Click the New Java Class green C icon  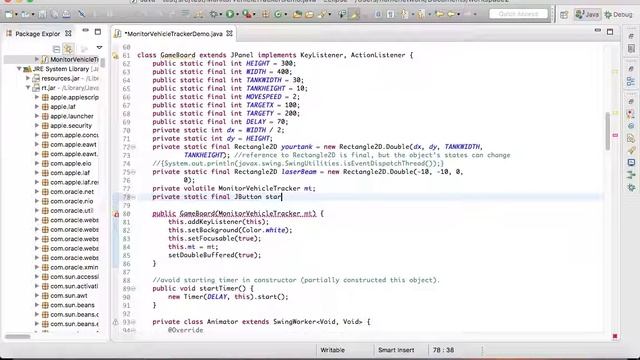[x=278, y=14]
